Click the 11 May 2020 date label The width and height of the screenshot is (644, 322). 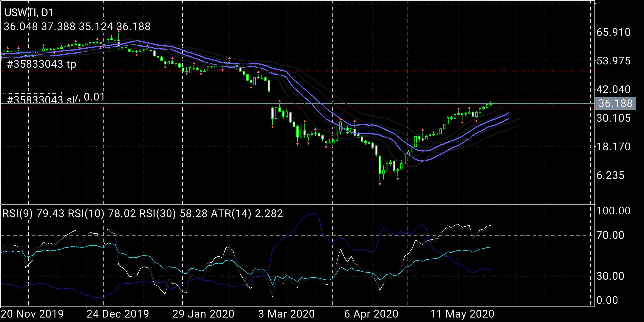pos(462,314)
